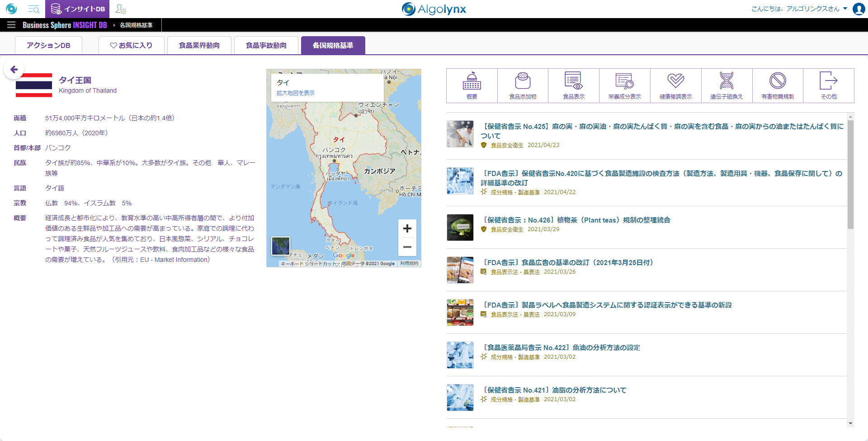Switch to the 食品事故動向 tab
Viewport: 868px width, 441px height.
[266, 45]
